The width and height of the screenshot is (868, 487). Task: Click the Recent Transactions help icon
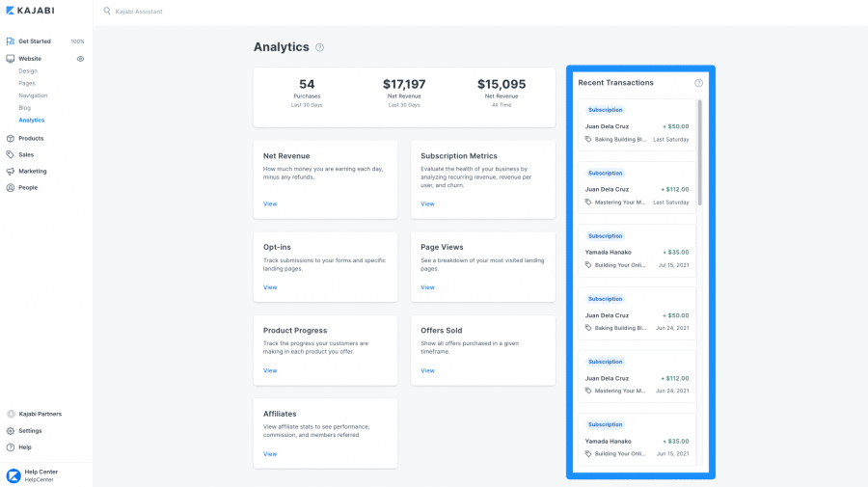[x=698, y=83]
